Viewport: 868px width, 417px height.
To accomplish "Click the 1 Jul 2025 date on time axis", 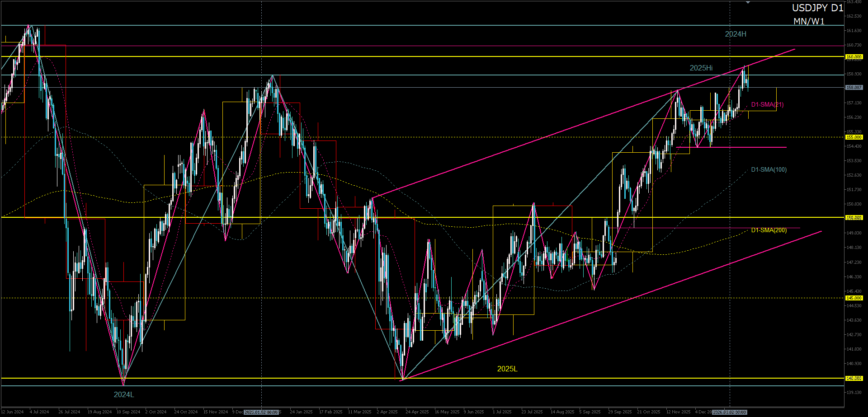I will coord(502,412).
